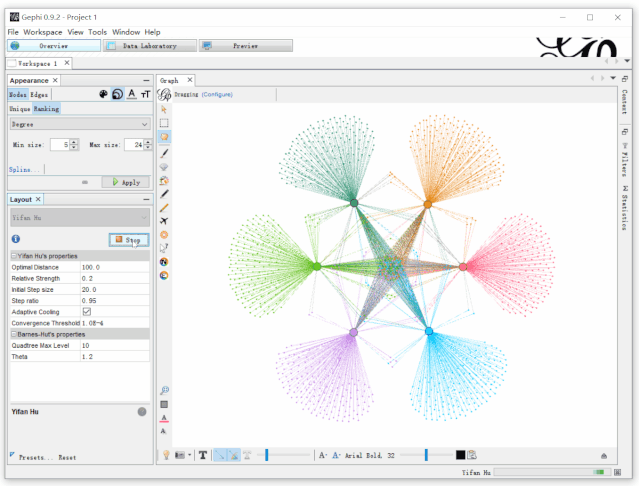Screen dimensions: 639x486
Task: Click the Gephi logo in graph toolbar
Action: [x=164, y=94]
